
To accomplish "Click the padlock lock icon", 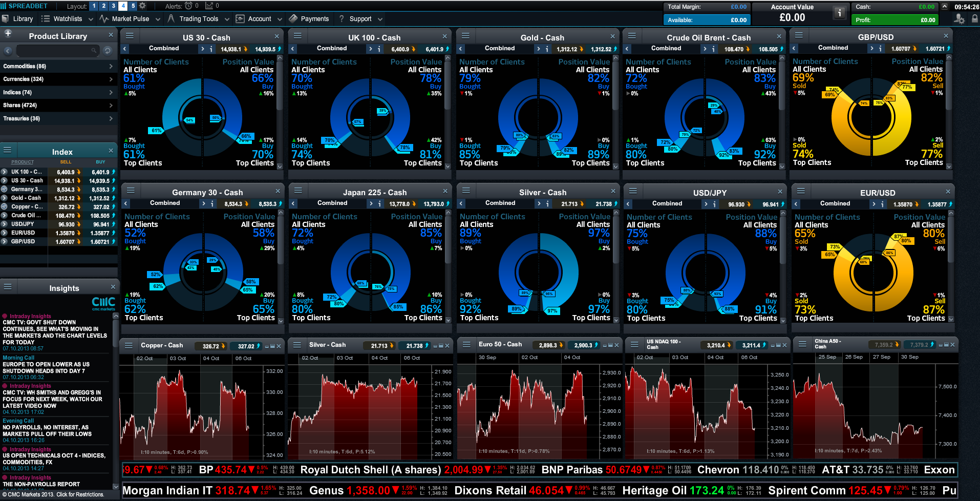I will tap(975, 19).
